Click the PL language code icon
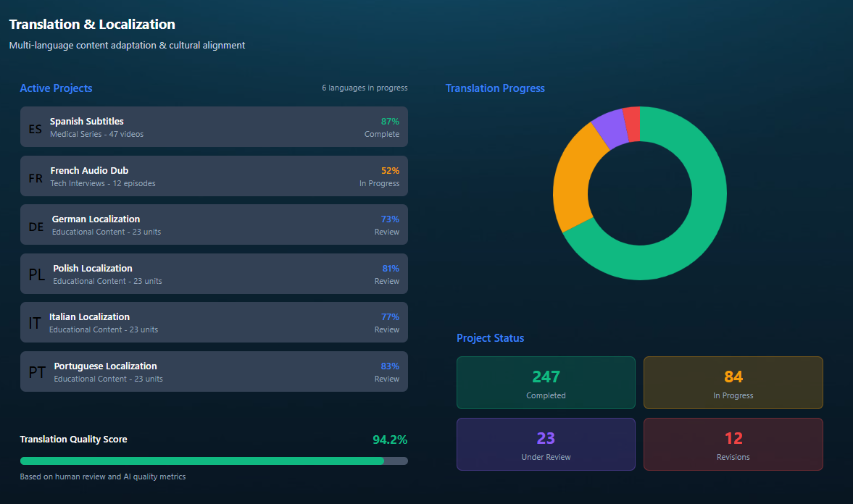This screenshot has height=504, width=853. coord(37,275)
